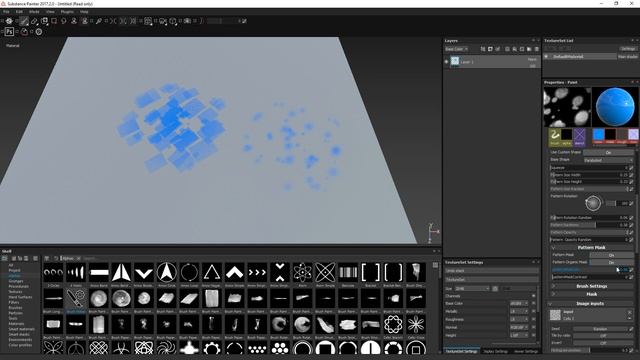Click the trash icon in Layers toolbar

point(536,49)
